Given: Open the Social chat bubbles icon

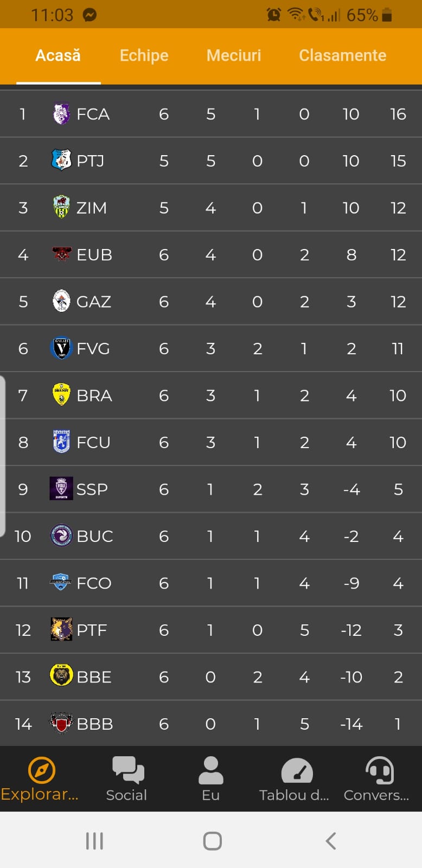Looking at the screenshot, I should click(x=128, y=769).
